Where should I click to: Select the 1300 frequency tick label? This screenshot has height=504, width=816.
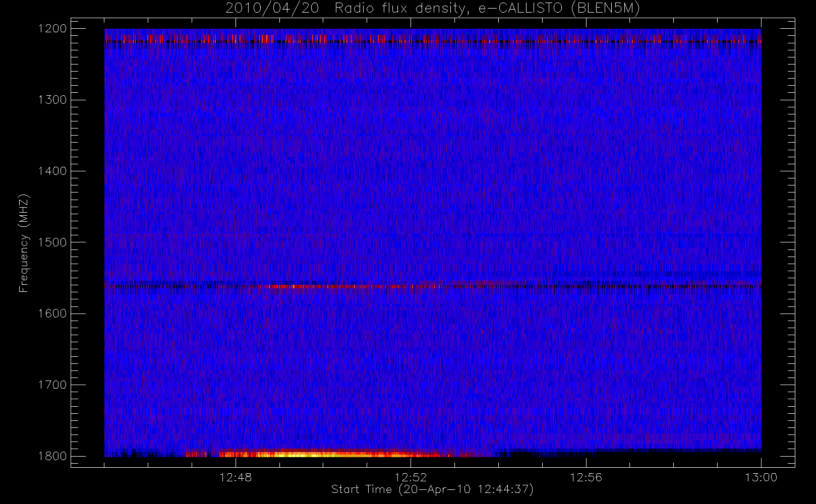pyautogui.click(x=52, y=100)
